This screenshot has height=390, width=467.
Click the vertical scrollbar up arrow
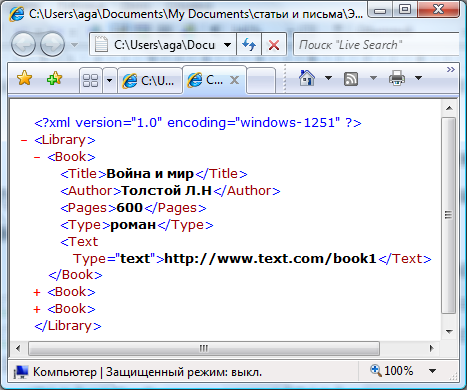[x=449, y=108]
